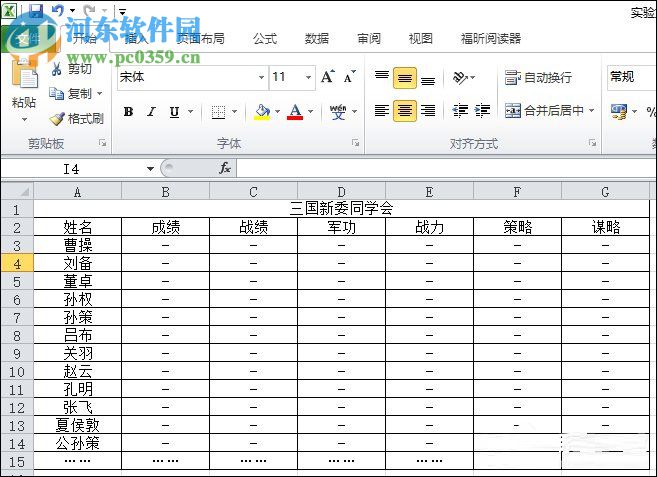This screenshot has width=657, height=477.
Task: Click the formula bar input field
Action: [x=446, y=169]
